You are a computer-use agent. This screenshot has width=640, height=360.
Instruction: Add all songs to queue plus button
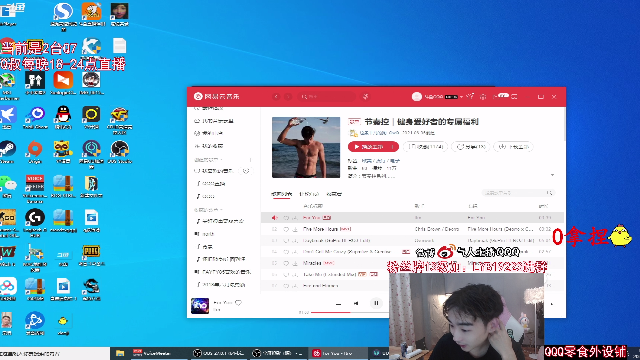click(x=393, y=147)
